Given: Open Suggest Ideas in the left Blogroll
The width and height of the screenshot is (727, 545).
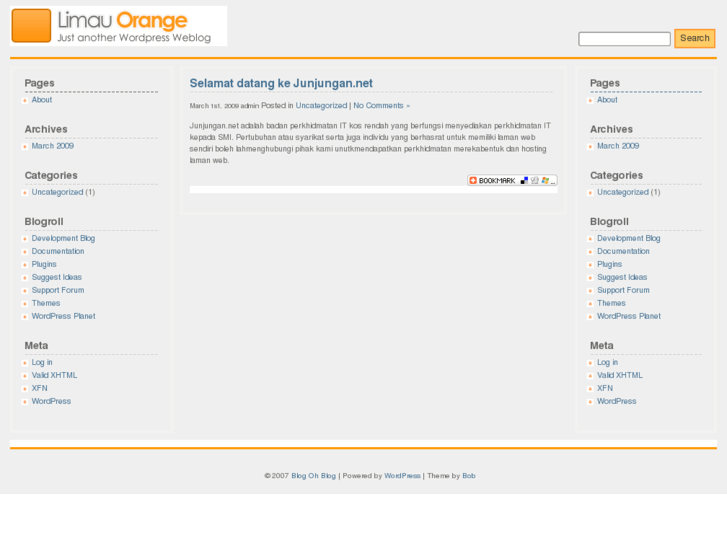Looking at the screenshot, I should (x=57, y=277).
